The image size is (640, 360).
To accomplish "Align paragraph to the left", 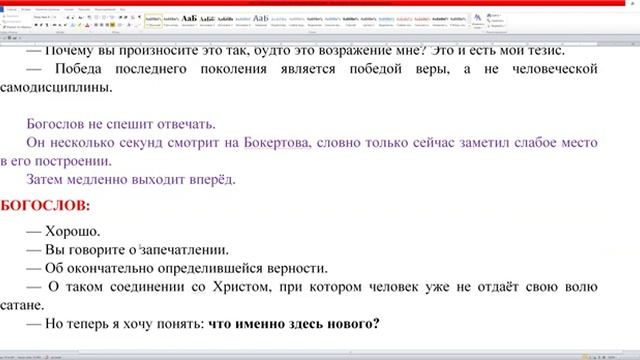I will (x=96, y=25).
